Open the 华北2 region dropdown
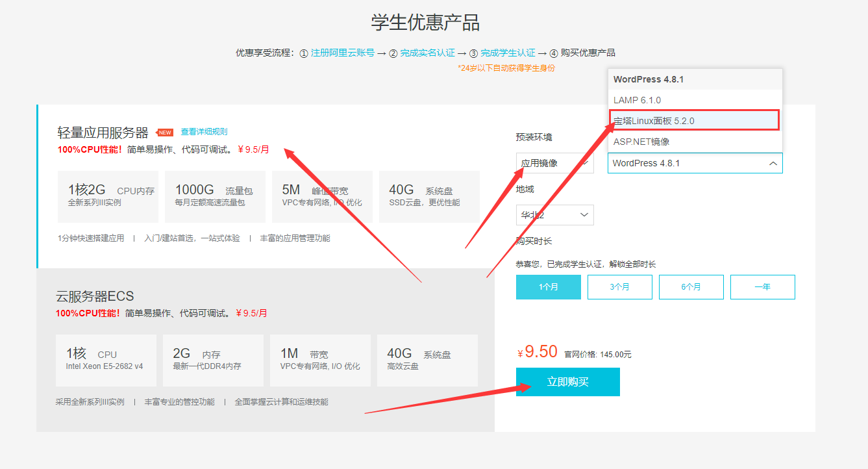Viewport: 868px width, 469px height. click(x=554, y=215)
